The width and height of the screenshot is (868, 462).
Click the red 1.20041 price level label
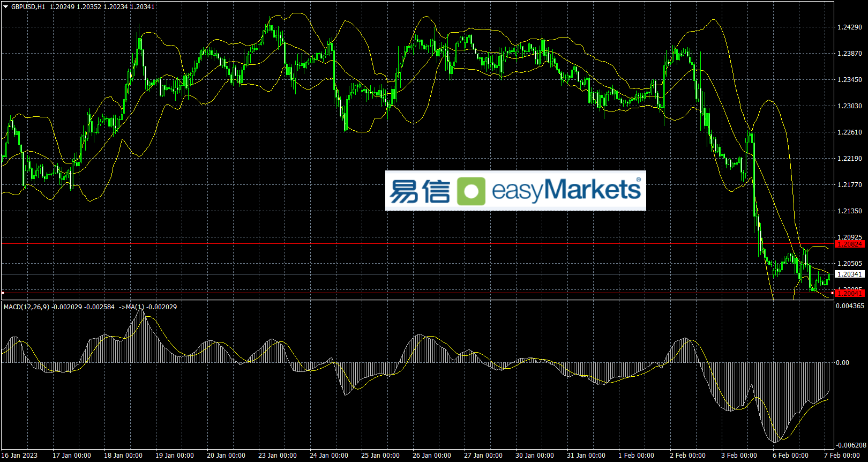850,293
